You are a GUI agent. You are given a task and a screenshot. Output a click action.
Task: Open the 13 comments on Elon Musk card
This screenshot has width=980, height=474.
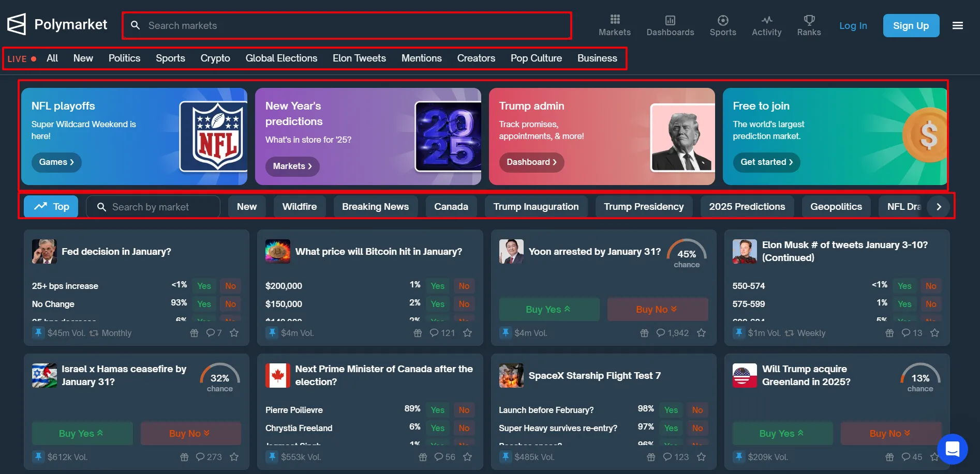pos(912,333)
